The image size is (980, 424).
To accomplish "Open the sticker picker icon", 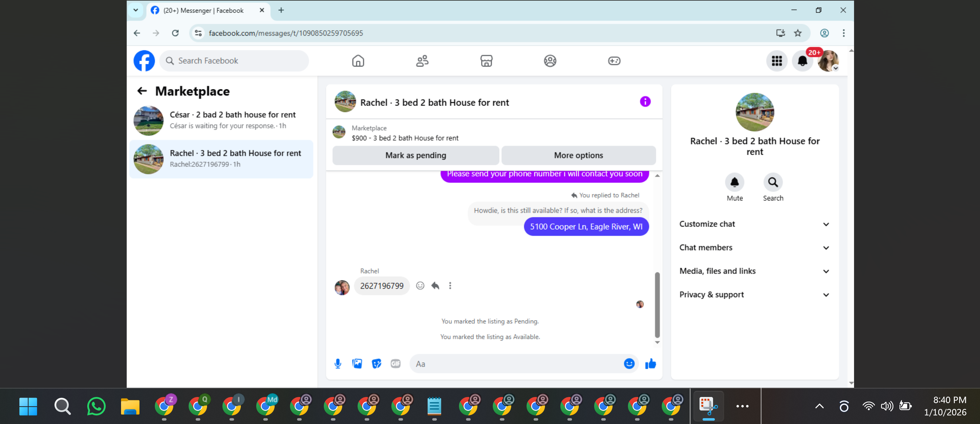I will click(x=376, y=364).
